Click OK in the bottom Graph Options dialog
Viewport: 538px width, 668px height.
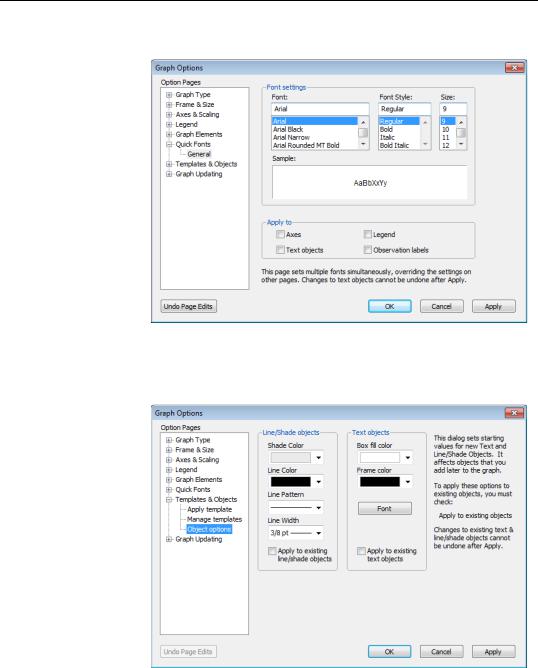[x=389, y=651]
